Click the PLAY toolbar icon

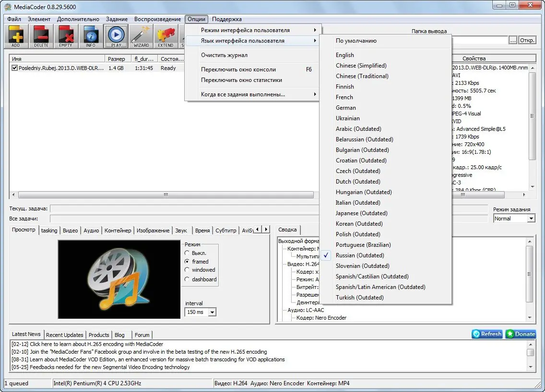[x=116, y=36]
